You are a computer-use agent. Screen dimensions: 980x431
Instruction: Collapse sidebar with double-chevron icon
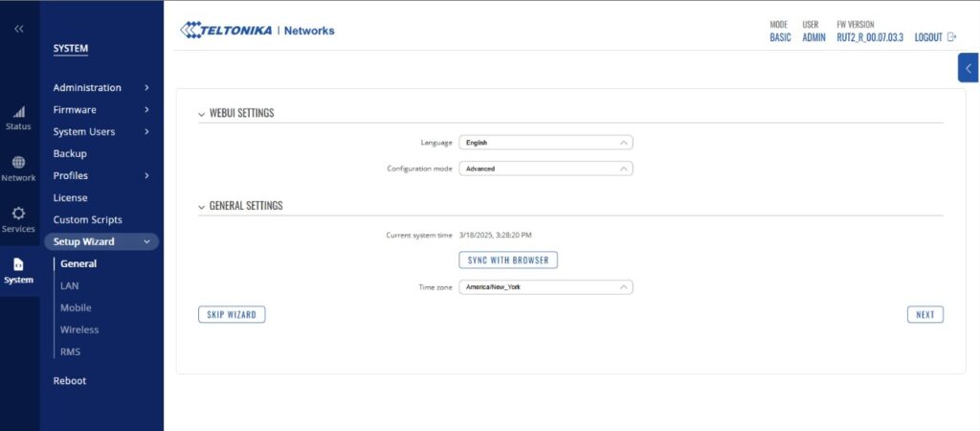(x=19, y=29)
